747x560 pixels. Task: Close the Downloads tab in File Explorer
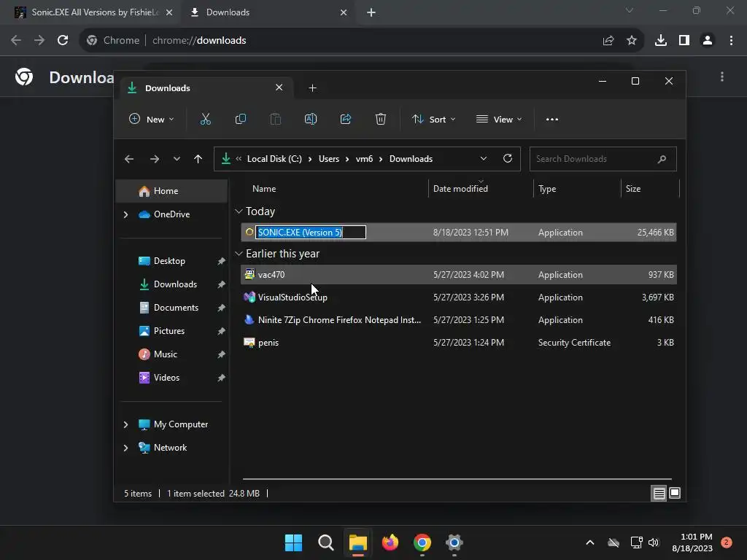pyautogui.click(x=279, y=87)
